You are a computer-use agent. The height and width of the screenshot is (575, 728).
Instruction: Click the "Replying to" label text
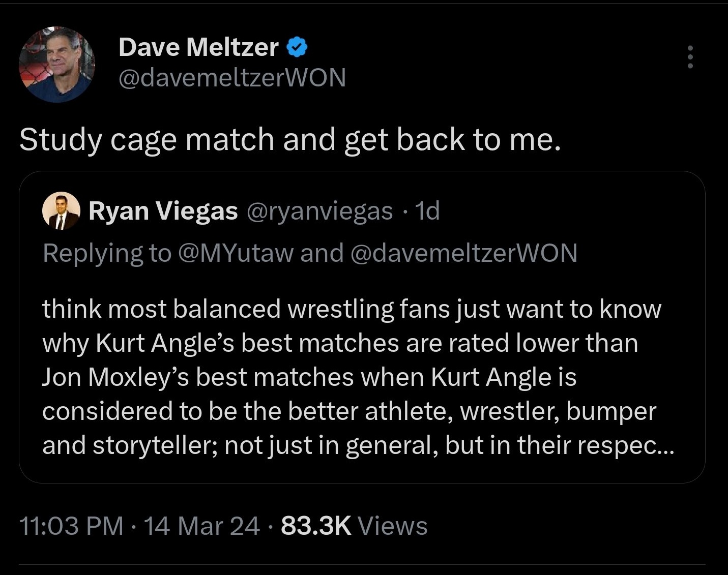pyautogui.click(x=107, y=253)
